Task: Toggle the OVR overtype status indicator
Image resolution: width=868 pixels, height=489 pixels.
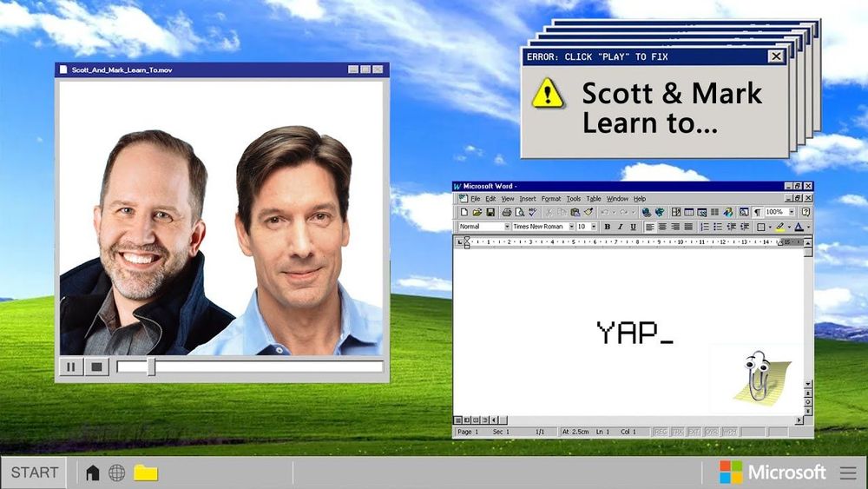Action: point(712,432)
